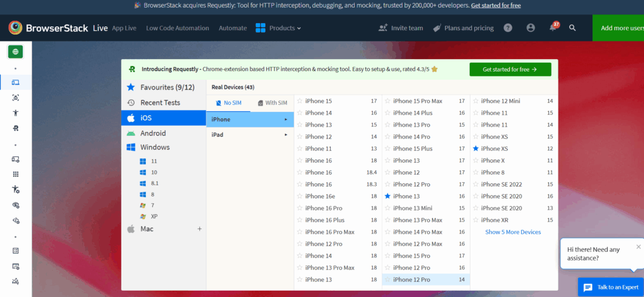This screenshot has width=644, height=297.
Task: Click the user account avatar icon
Action: click(x=531, y=28)
